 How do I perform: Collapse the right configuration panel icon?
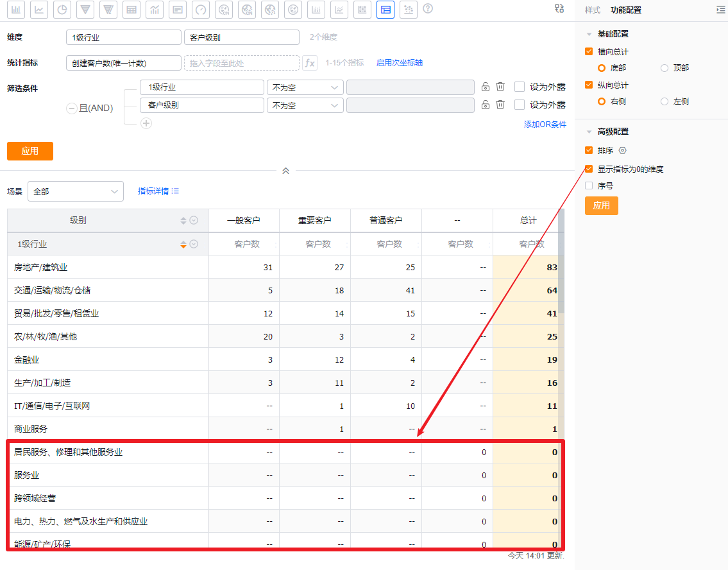(720, 10)
